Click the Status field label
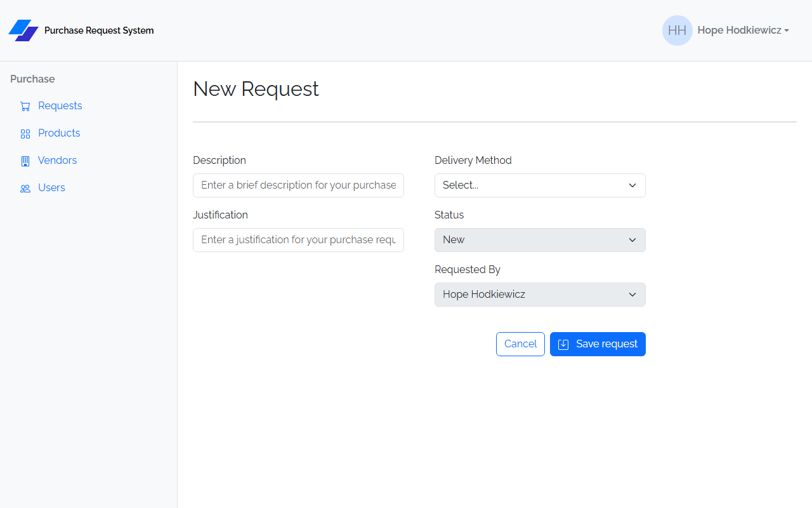 tap(449, 215)
